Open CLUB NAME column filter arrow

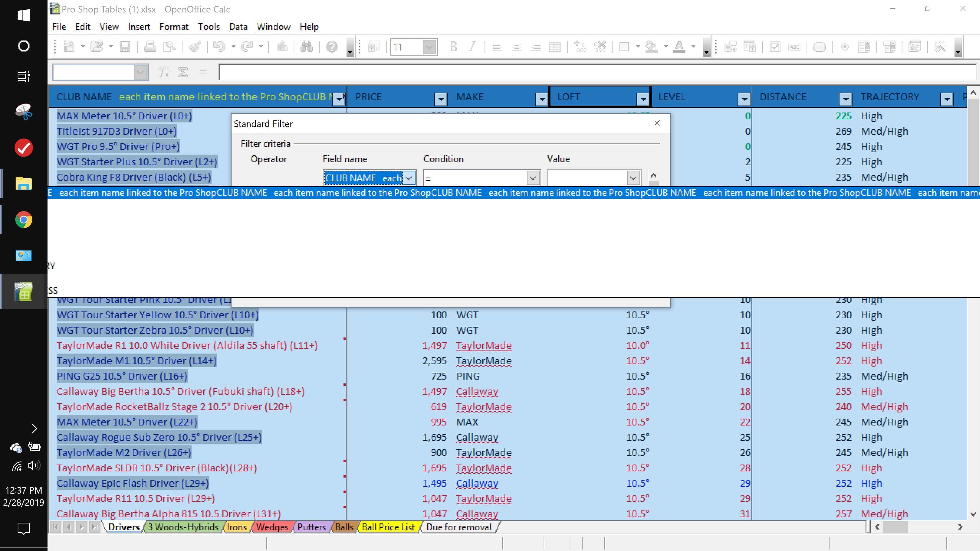338,99
